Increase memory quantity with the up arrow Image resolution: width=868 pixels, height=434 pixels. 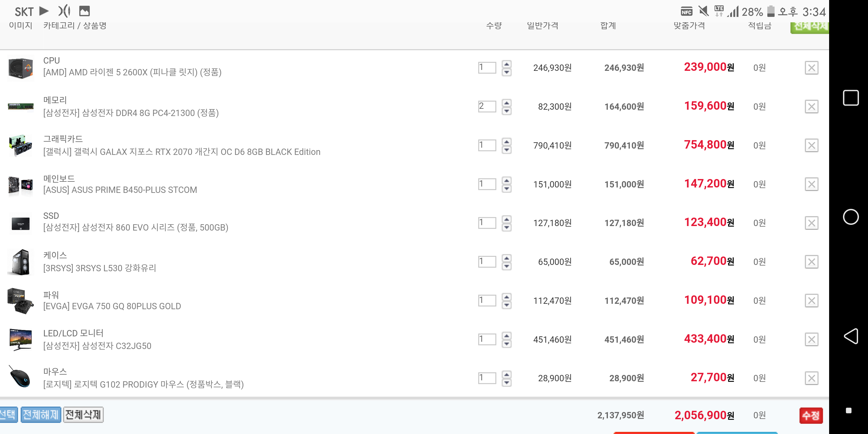click(506, 103)
